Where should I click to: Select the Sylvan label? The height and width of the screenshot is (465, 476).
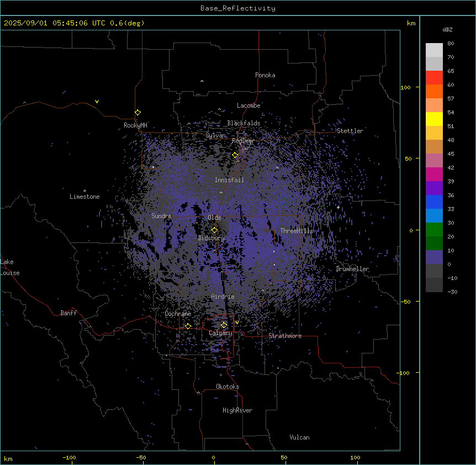coord(215,135)
